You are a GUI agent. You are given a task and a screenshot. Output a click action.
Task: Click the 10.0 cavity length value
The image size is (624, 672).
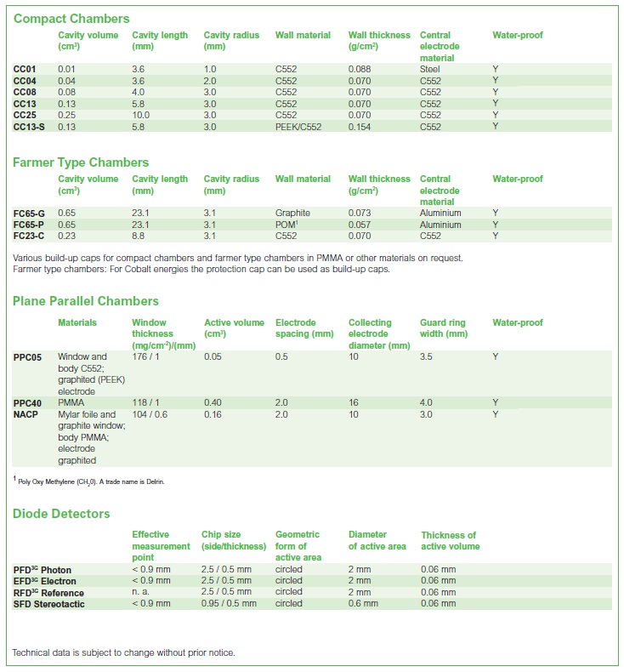point(140,115)
